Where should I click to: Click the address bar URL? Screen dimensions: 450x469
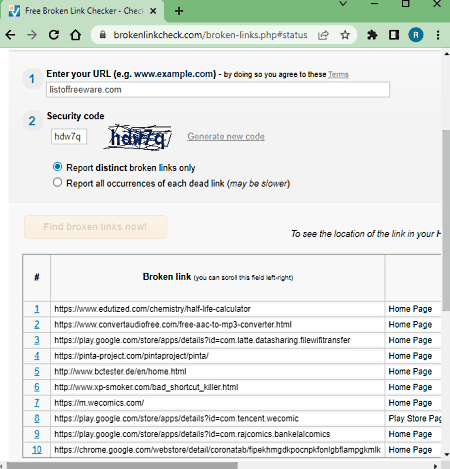click(210, 35)
